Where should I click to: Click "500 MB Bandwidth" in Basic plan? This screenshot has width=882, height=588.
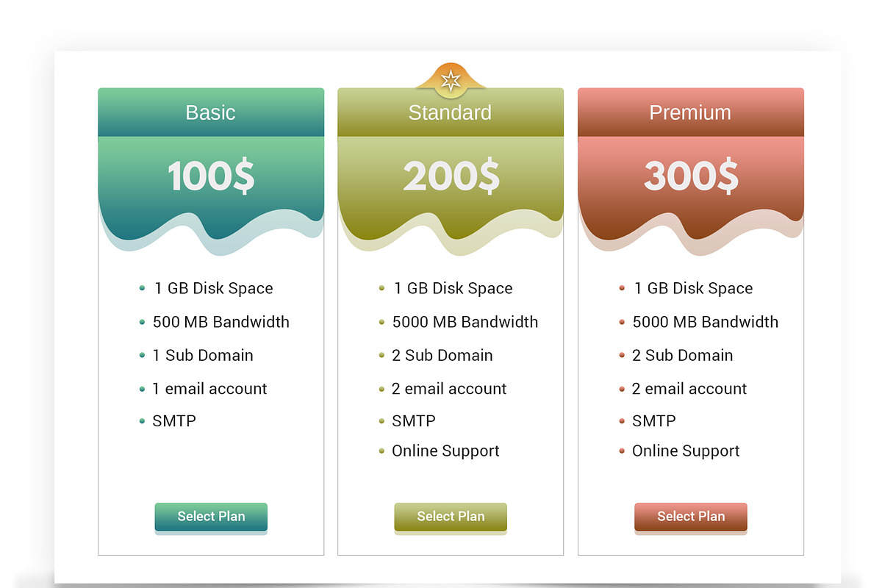pos(220,322)
